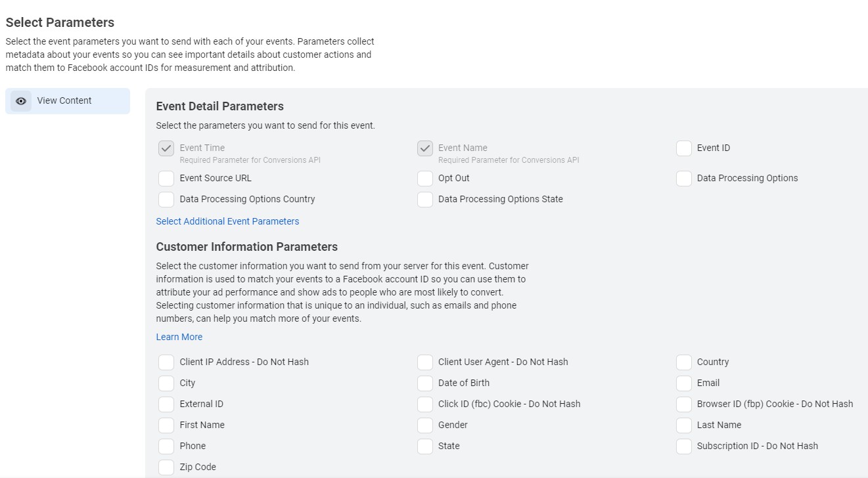Check Data Processing Options Country
This screenshot has width=868, height=478.
(166, 200)
